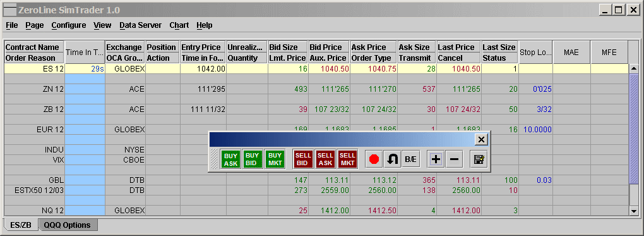Click the reverse position U-turn arrow icon
644x236 pixels.
point(392,159)
